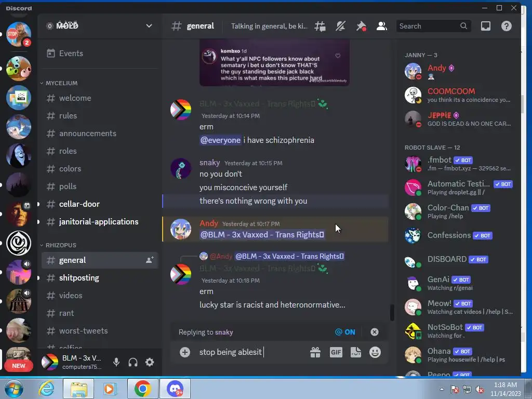The image size is (532, 399).
Task: Click the invite people icon on general
Action: [149, 260]
